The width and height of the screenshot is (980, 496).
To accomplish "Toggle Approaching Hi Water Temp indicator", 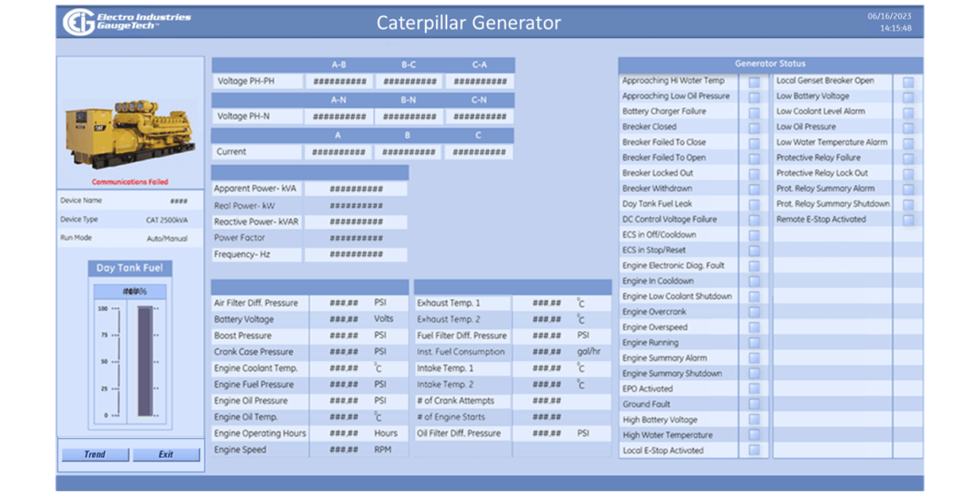I will coord(754,81).
